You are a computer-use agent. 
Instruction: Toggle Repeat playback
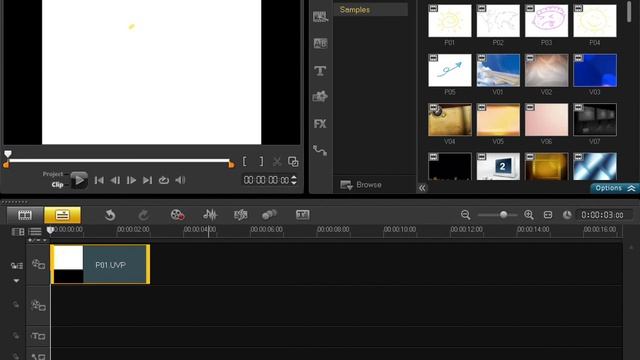(x=164, y=180)
